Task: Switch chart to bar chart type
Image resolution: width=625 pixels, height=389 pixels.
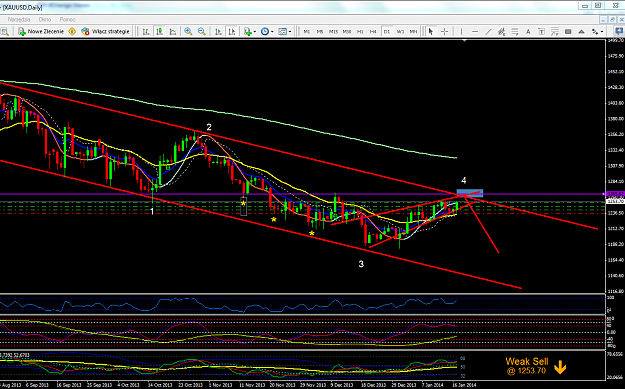Action: point(146,31)
